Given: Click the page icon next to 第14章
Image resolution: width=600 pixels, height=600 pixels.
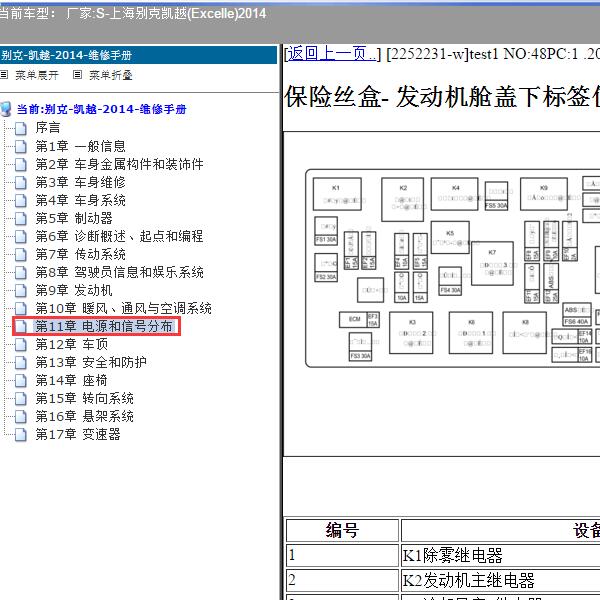Looking at the screenshot, I should click(21, 380).
